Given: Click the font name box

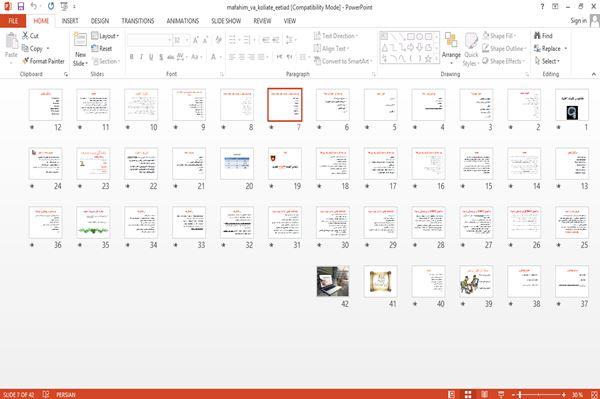Looking at the screenshot, I should [149, 40].
